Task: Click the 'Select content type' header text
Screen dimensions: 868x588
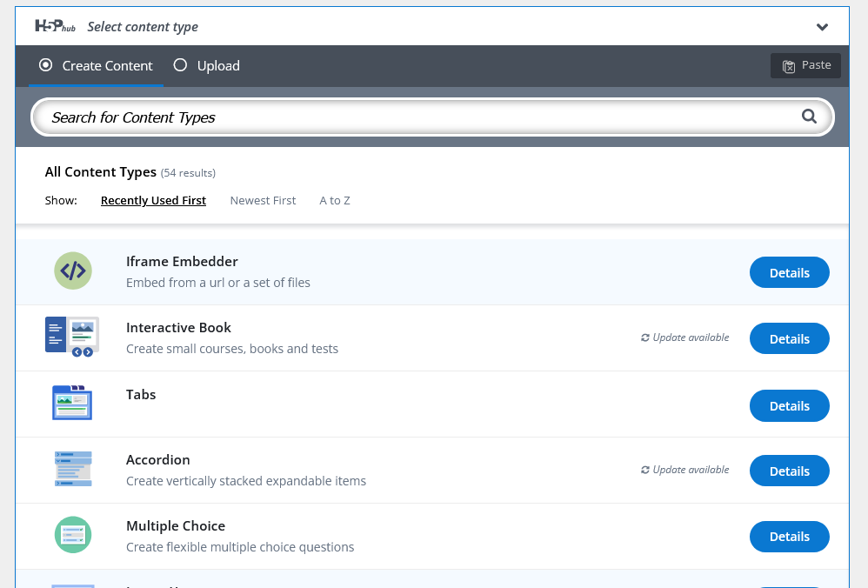Action: pos(143,27)
